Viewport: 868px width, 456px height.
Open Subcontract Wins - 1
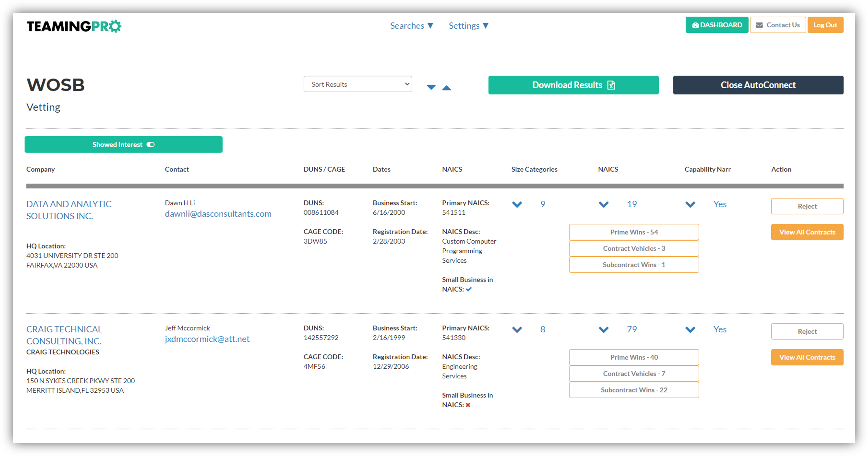634,265
